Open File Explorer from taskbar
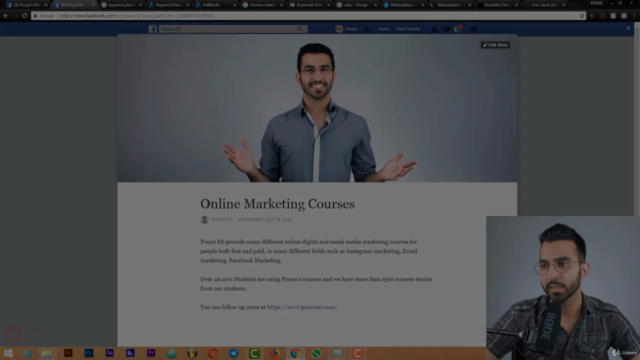Image resolution: width=640 pixels, height=360 pixels. [47, 353]
